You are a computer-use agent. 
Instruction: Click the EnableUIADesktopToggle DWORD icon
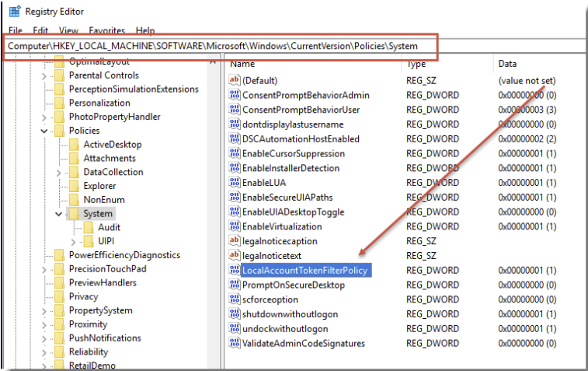coord(235,212)
